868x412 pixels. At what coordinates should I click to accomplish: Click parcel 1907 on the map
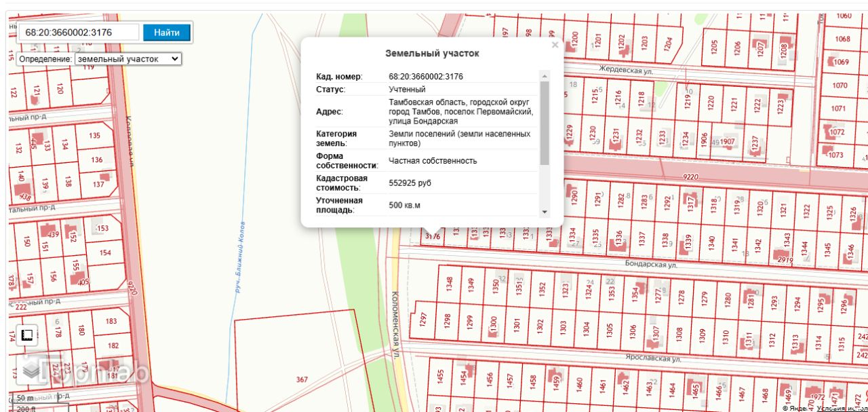[728, 142]
